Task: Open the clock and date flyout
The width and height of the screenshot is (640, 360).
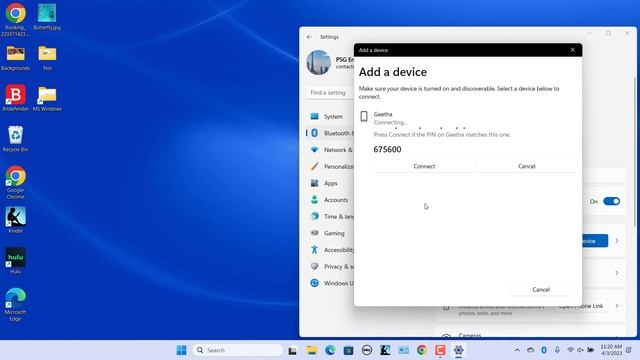Action: [611, 350]
